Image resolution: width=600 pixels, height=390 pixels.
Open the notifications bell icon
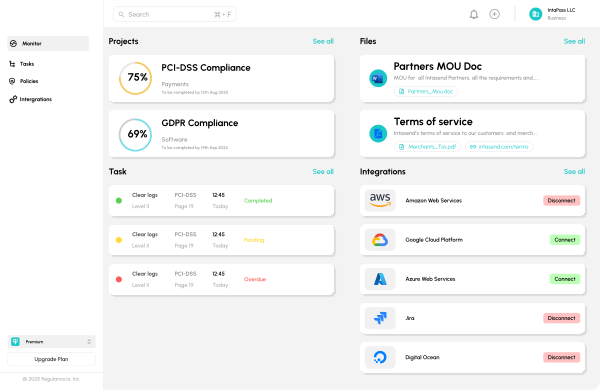tap(474, 15)
